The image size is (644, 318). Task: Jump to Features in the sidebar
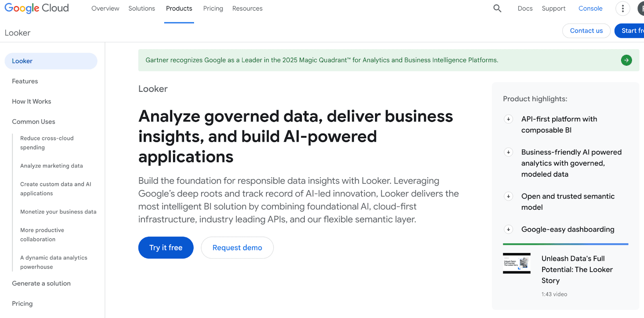[25, 81]
